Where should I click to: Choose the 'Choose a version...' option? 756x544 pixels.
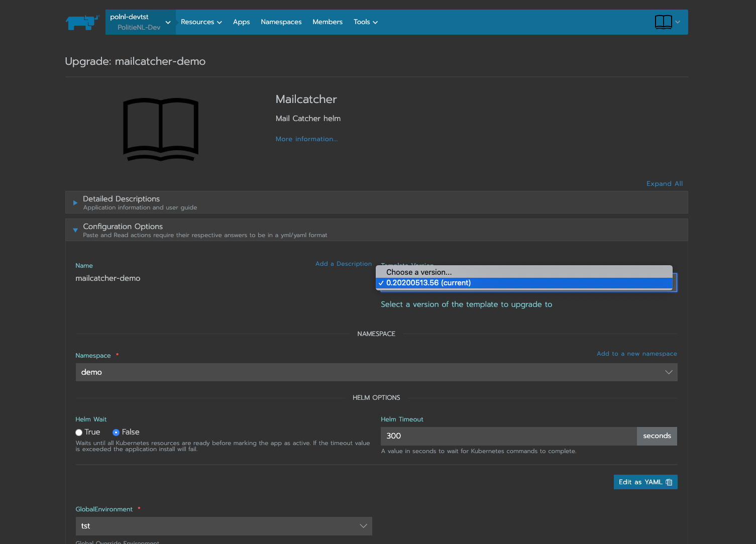tap(524, 272)
